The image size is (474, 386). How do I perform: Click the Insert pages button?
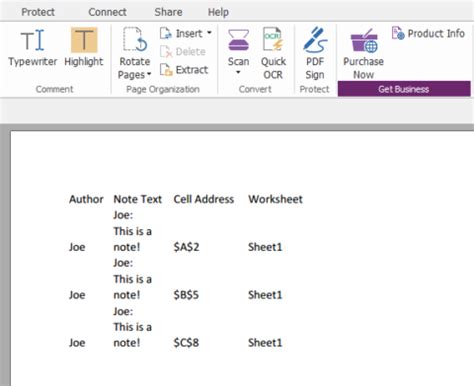[181, 33]
